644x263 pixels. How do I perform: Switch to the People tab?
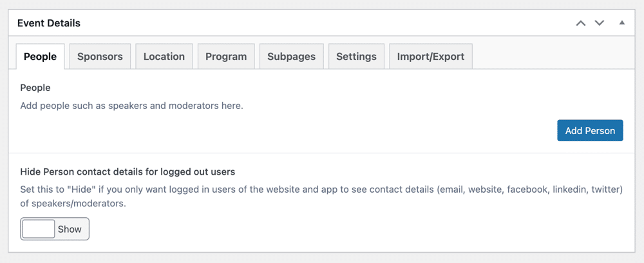[40, 56]
